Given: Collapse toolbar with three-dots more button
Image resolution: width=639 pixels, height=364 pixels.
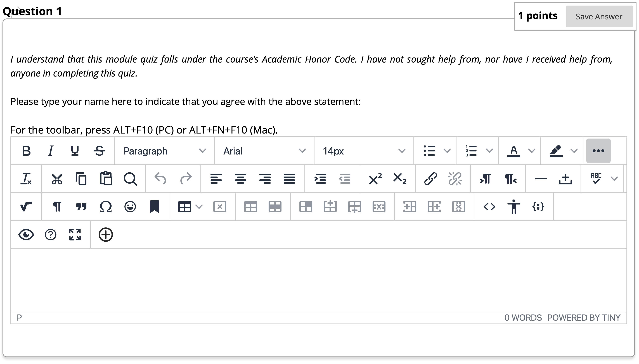Looking at the screenshot, I should point(598,151).
